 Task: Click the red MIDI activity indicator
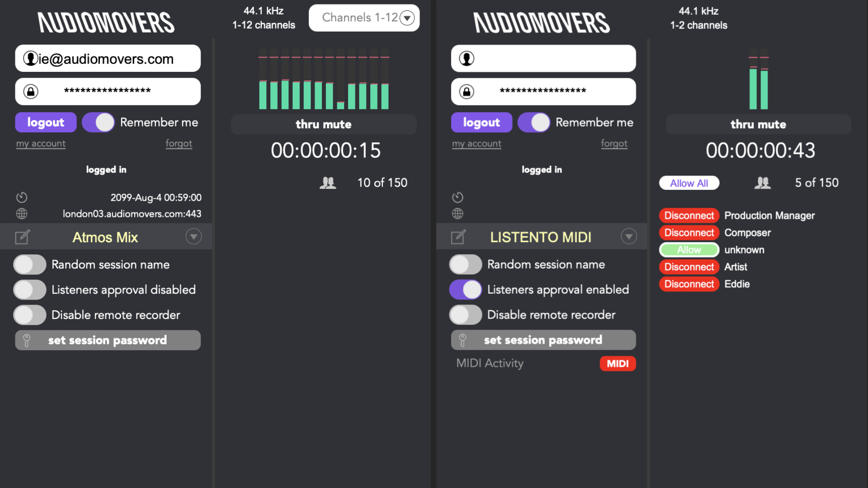point(618,364)
